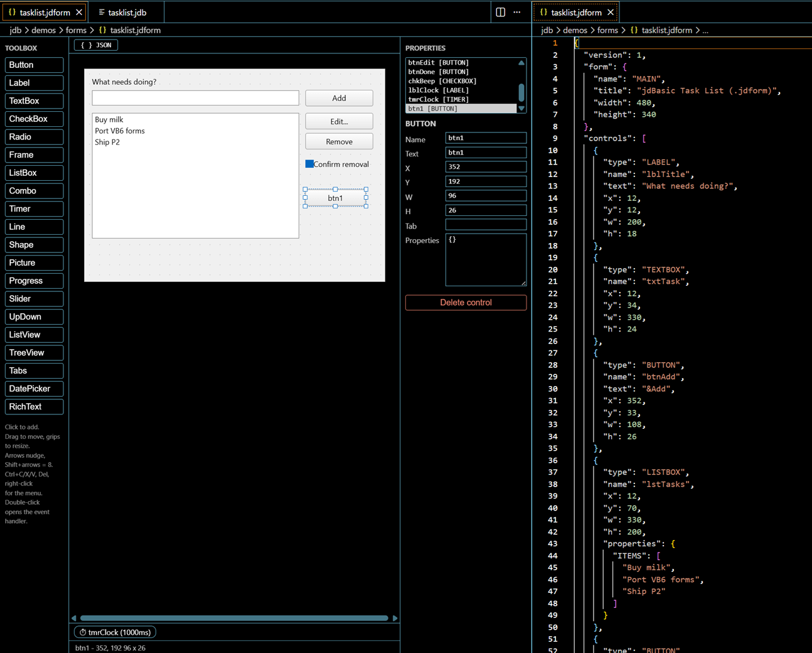Open the more actions ellipsis menu

[x=517, y=12]
